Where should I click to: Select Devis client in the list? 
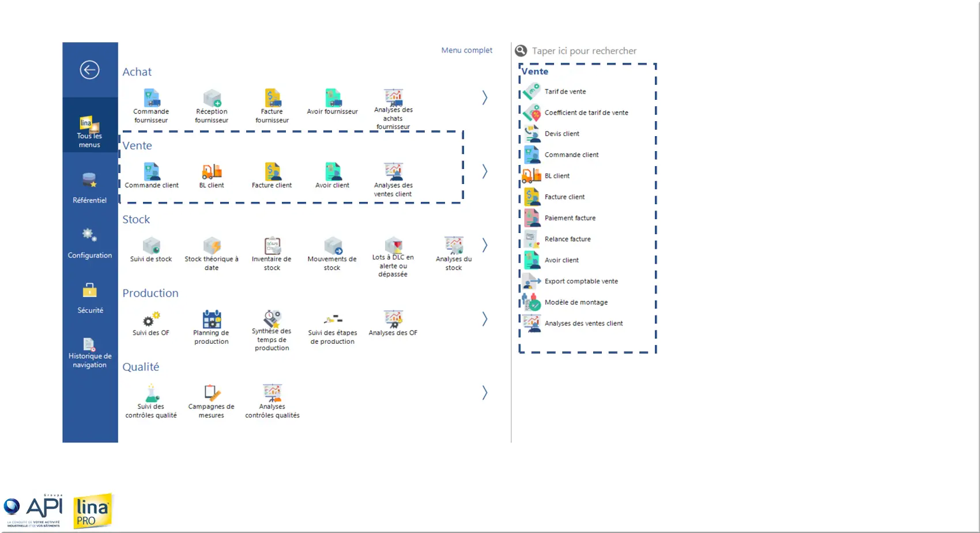(561, 134)
